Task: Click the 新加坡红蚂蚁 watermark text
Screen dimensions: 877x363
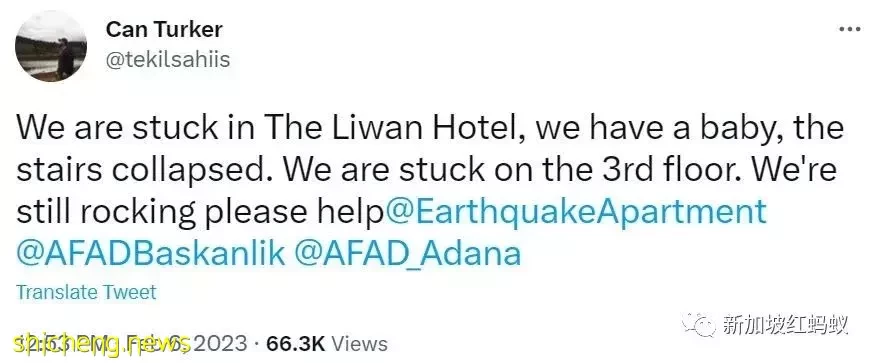Action: [785, 324]
